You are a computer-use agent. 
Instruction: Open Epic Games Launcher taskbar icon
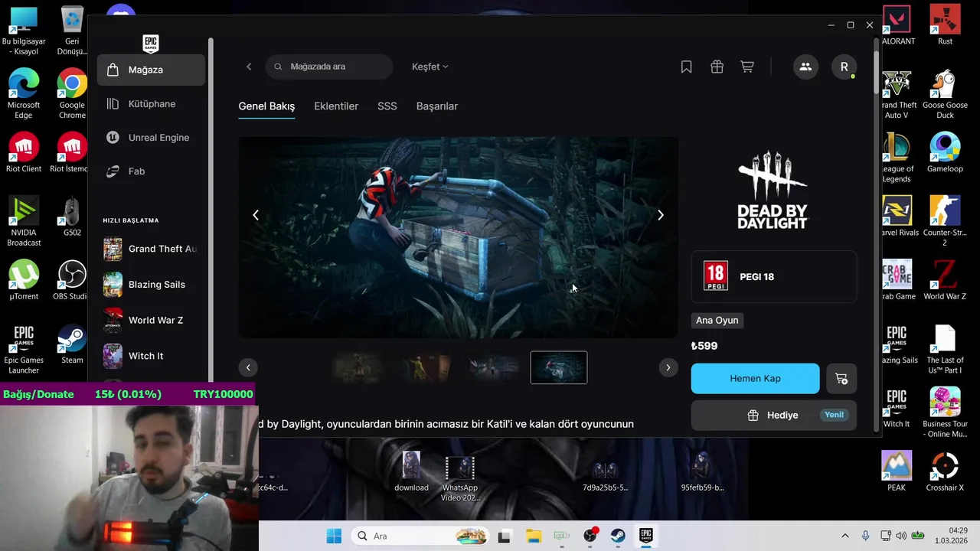(645, 536)
